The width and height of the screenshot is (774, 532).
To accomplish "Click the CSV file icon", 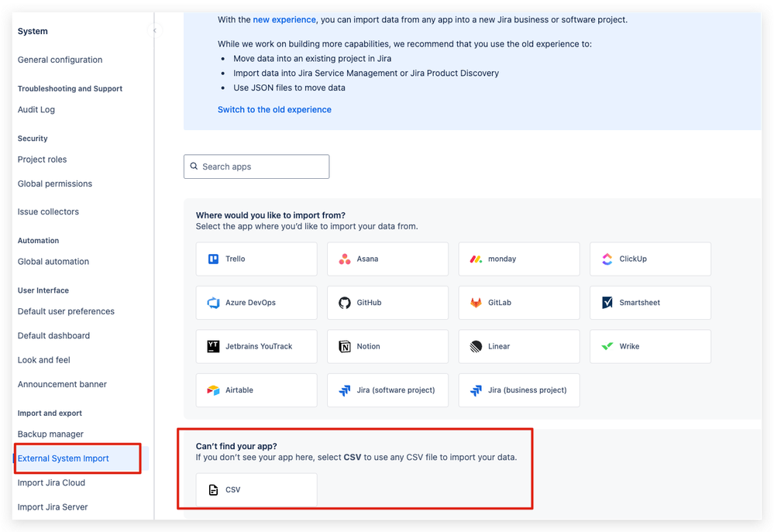I will pyautogui.click(x=213, y=490).
